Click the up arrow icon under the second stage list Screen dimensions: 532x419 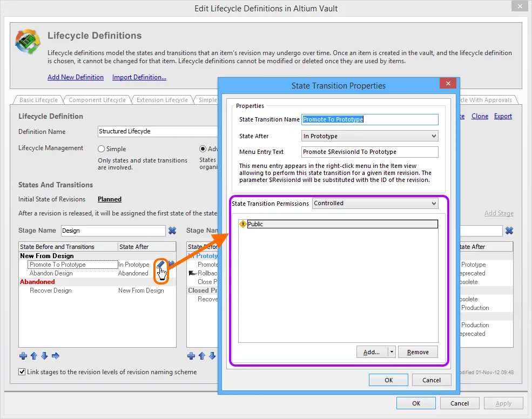202,356
